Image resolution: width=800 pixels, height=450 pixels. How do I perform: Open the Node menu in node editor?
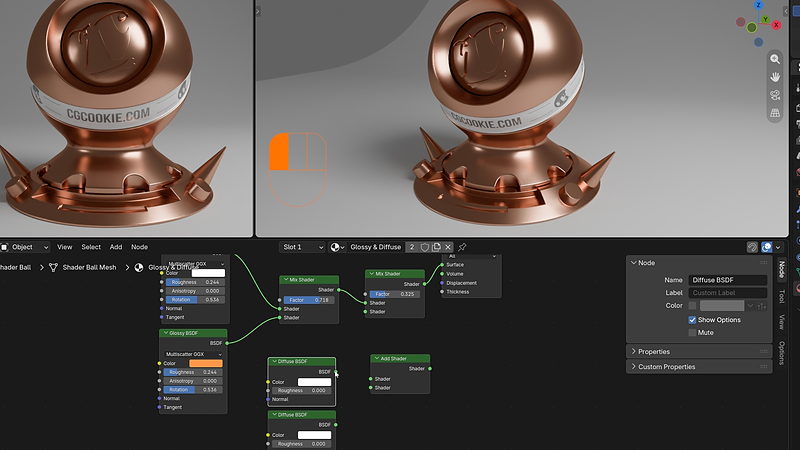coord(139,247)
